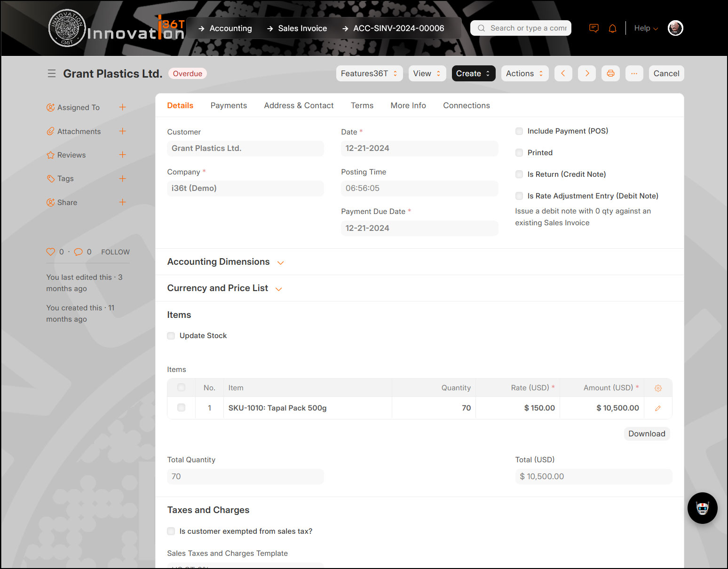Screen dimensions: 728x569
Task: Click the Download button
Action: coord(647,434)
